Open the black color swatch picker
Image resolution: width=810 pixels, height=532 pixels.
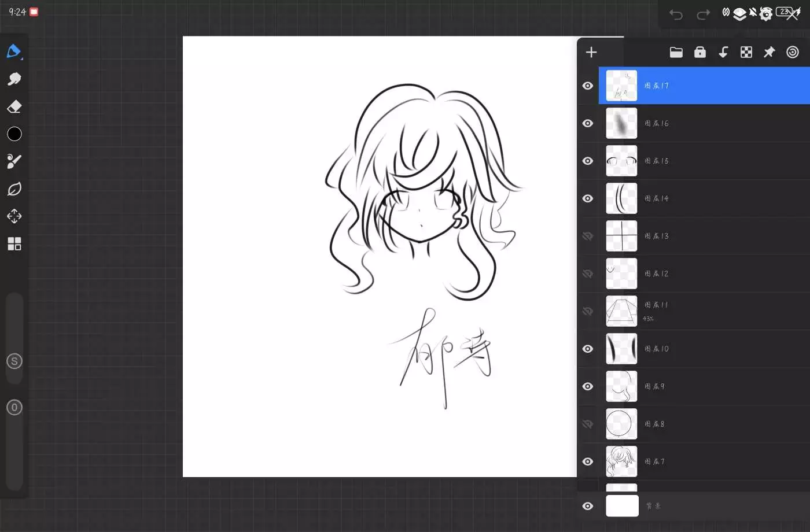pyautogui.click(x=14, y=134)
